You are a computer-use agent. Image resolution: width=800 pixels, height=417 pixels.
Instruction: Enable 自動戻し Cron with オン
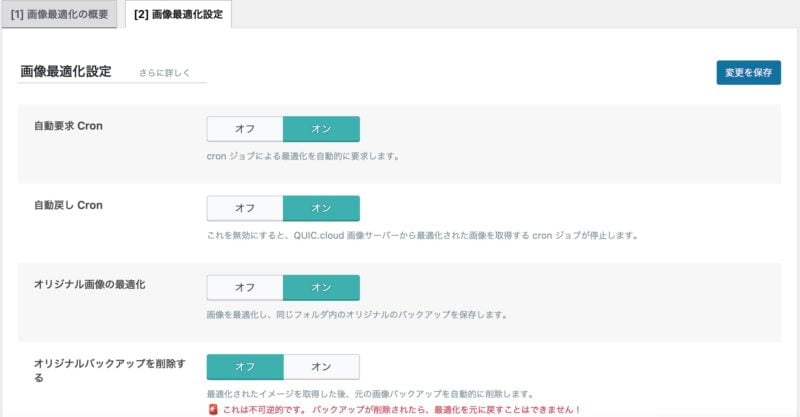(x=321, y=208)
